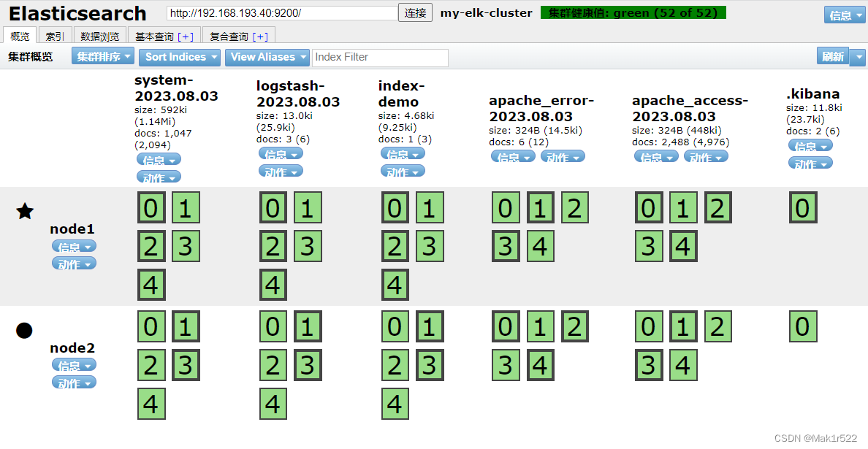Select shard 3 of system-2023.08.03 on node1

tap(186, 247)
